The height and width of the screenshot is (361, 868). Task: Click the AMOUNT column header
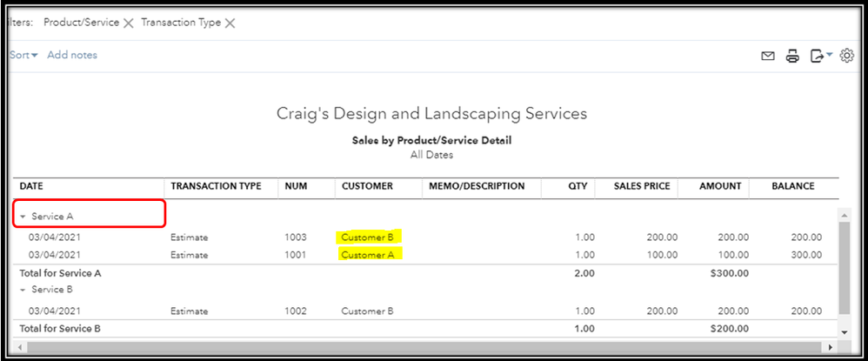pyautogui.click(x=721, y=187)
